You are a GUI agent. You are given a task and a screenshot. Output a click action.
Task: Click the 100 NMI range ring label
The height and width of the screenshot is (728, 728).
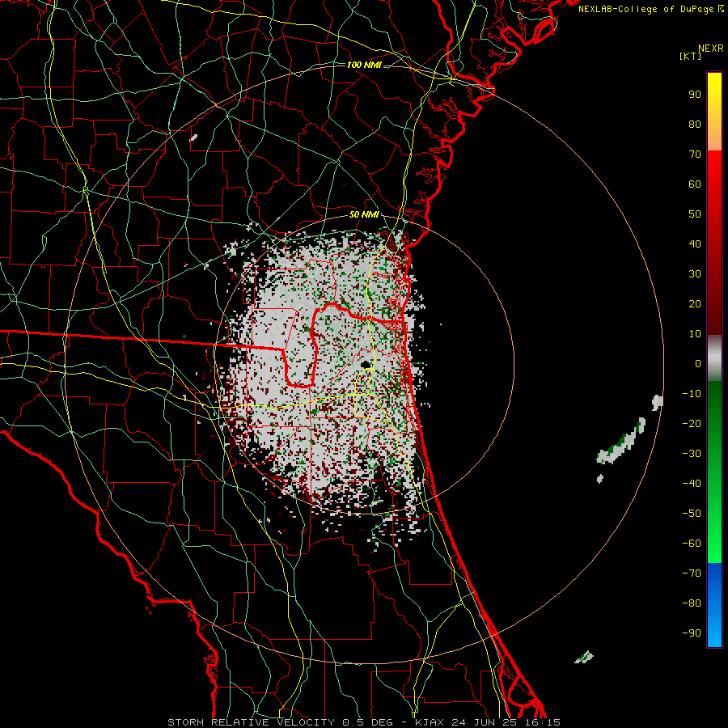[x=364, y=65]
